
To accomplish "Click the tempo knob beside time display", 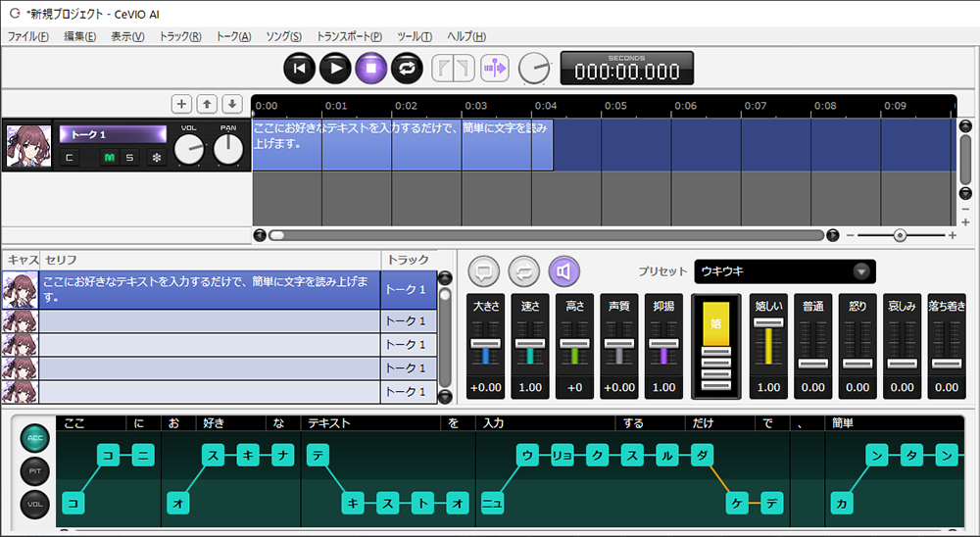I will point(534,69).
